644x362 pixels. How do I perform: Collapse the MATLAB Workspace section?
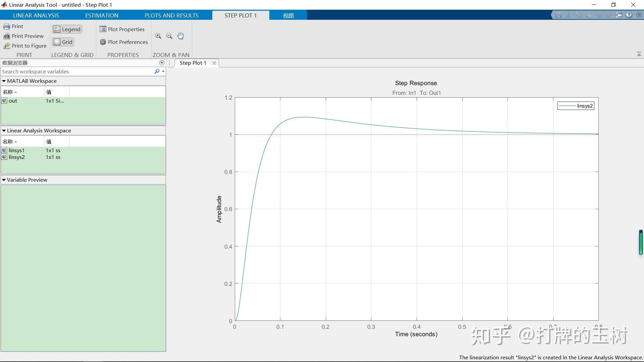4,80
